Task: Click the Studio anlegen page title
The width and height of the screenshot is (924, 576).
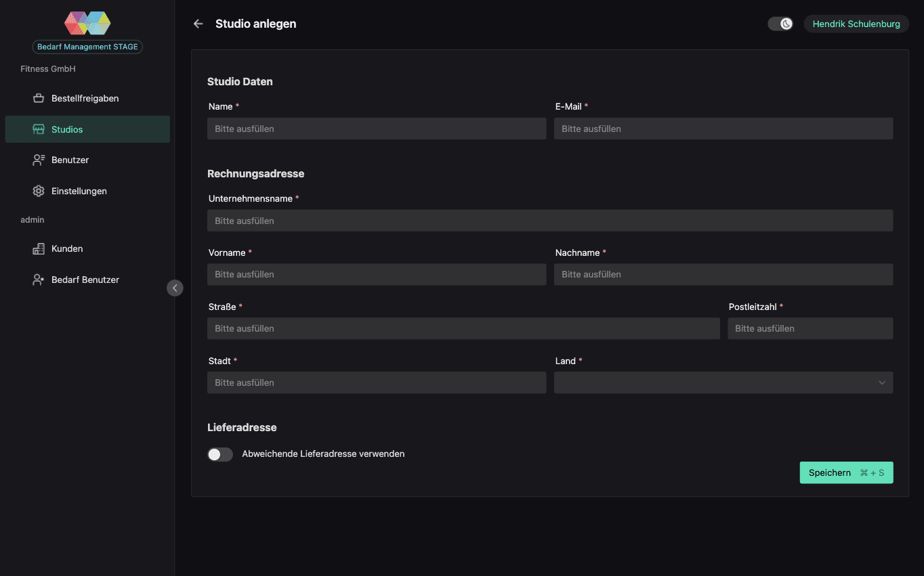Action: 256,24
